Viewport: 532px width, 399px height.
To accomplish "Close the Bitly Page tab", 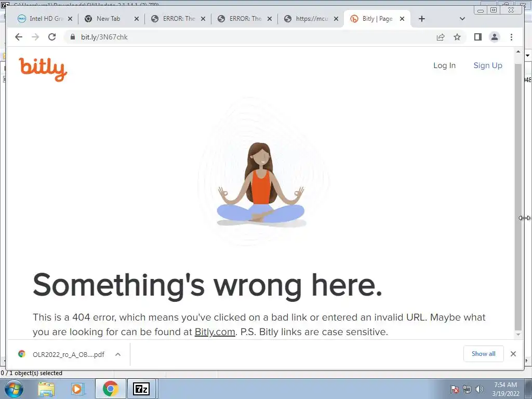I will click(x=402, y=19).
